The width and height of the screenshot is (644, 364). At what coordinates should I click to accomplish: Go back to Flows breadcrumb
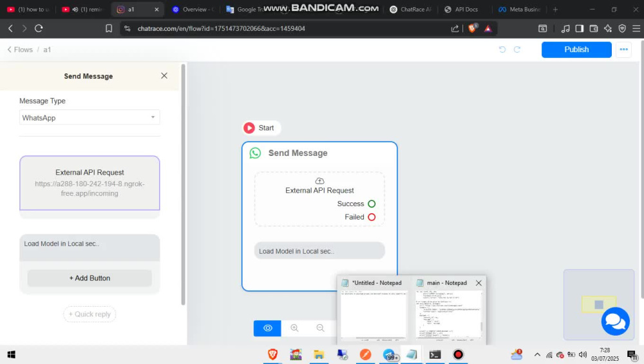coord(20,50)
